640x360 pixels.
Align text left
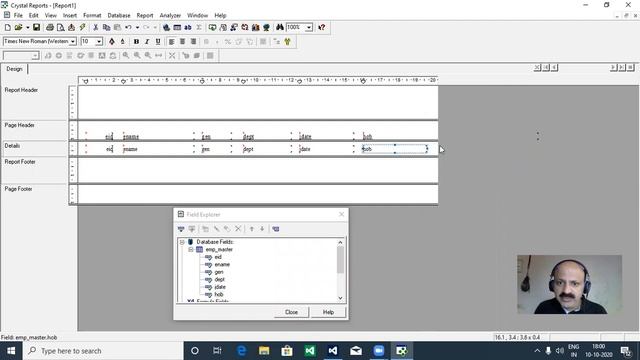(171, 42)
